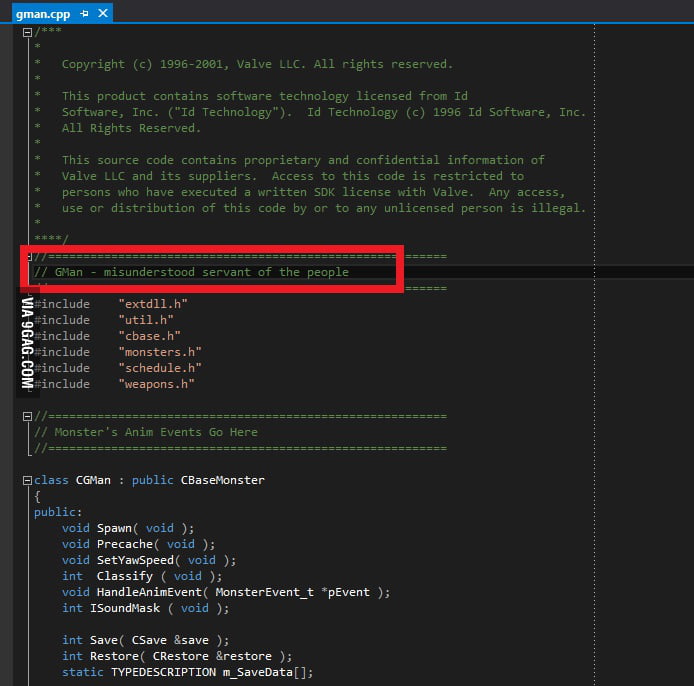The image size is (694, 686).
Task: Collapse the CGMan class definition
Action: click(x=26, y=480)
